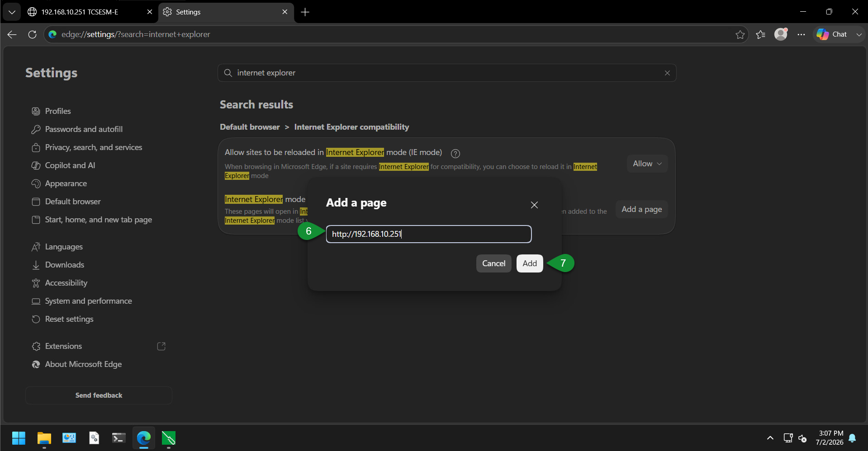This screenshot has height=451, width=868.
Task: Cancel the Add a page dialog
Action: pos(493,263)
